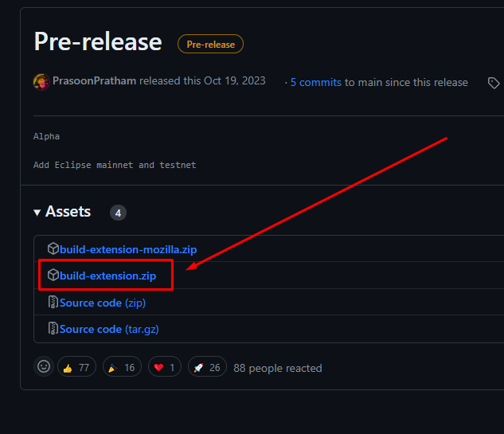
Task: Download Source code (zip)
Action: (x=103, y=303)
